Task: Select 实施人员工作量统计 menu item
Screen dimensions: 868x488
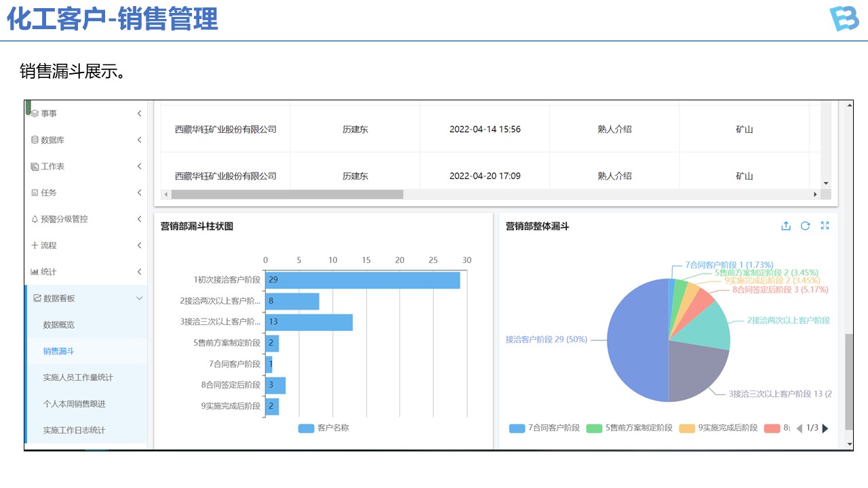Action: [x=78, y=378]
